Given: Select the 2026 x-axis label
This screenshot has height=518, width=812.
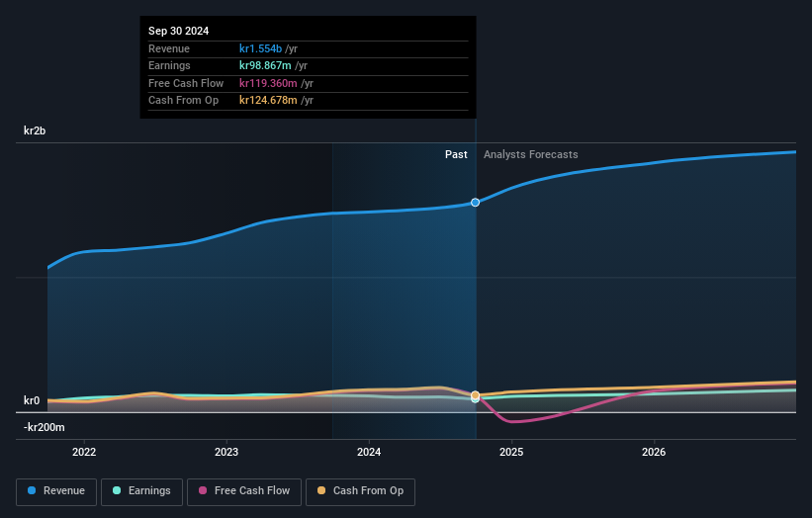Looking at the screenshot, I should click(x=654, y=452).
